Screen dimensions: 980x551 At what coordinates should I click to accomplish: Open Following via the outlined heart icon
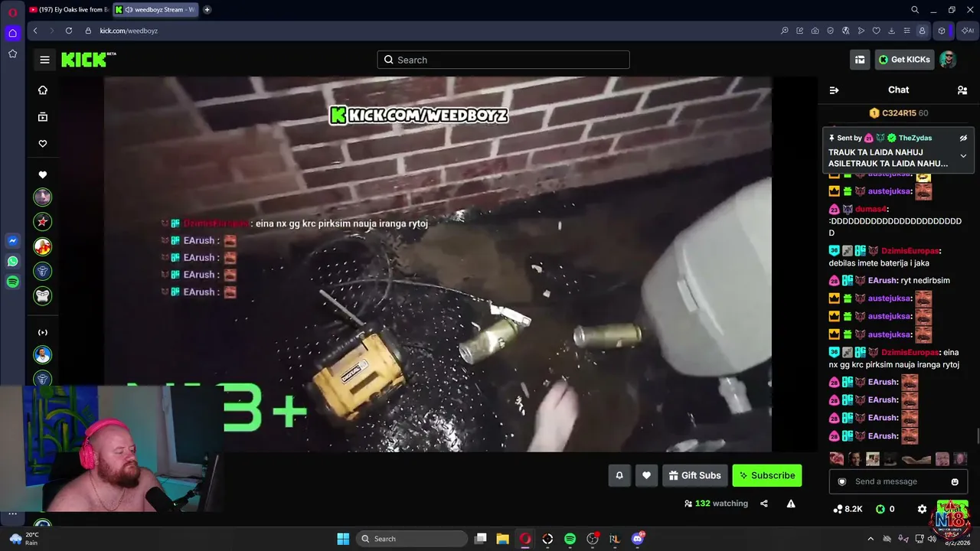[x=43, y=144]
